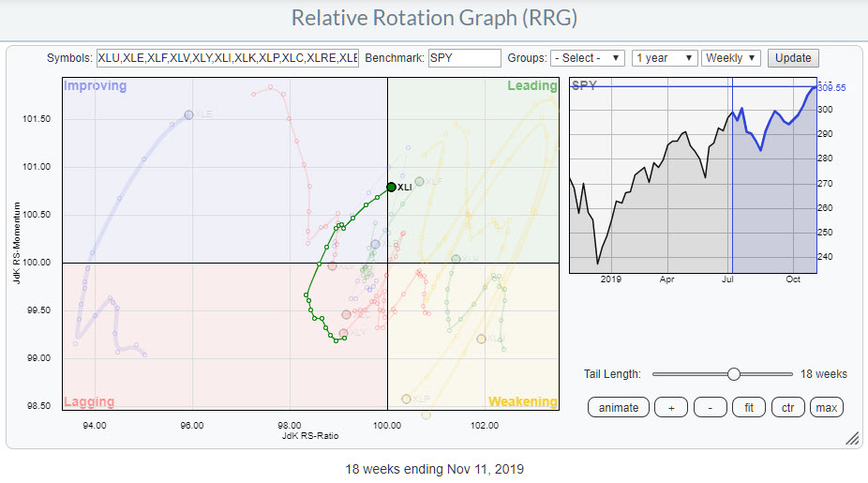Click the XLY head marker in Lagging quadrant
Viewport: 868px width, 483px height.
coord(344,333)
